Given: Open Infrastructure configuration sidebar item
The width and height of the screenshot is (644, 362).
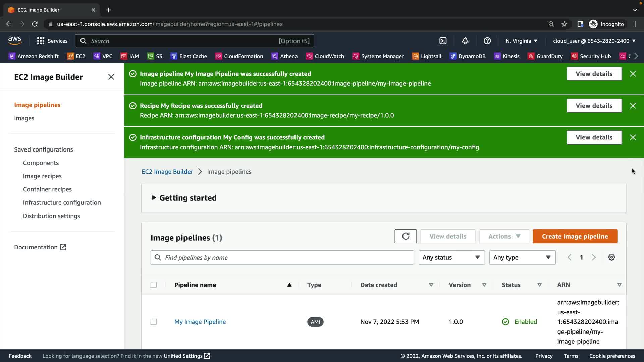Looking at the screenshot, I should point(62,202).
